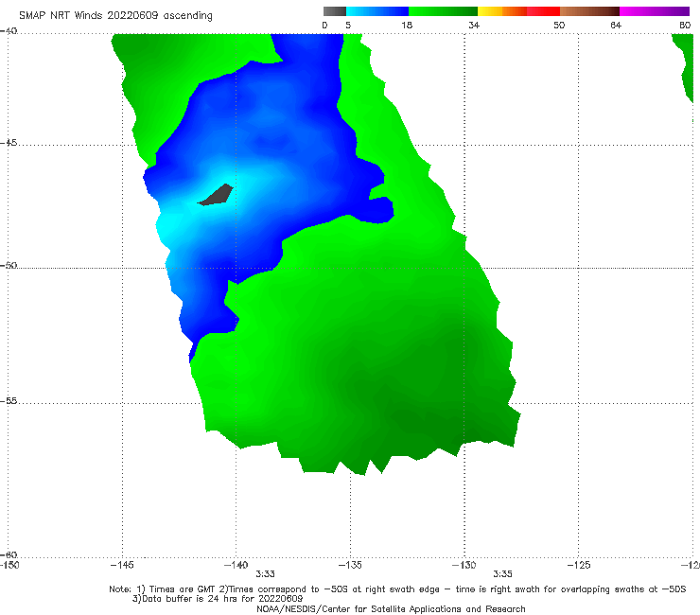
Task: Click the brown segment of the color bar
Action: coord(589,11)
